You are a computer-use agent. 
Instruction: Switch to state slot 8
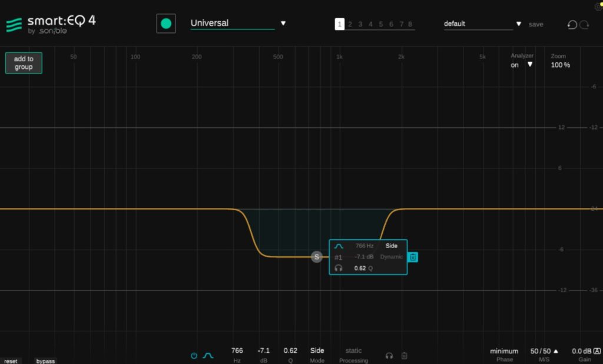click(x=410, y=24)
